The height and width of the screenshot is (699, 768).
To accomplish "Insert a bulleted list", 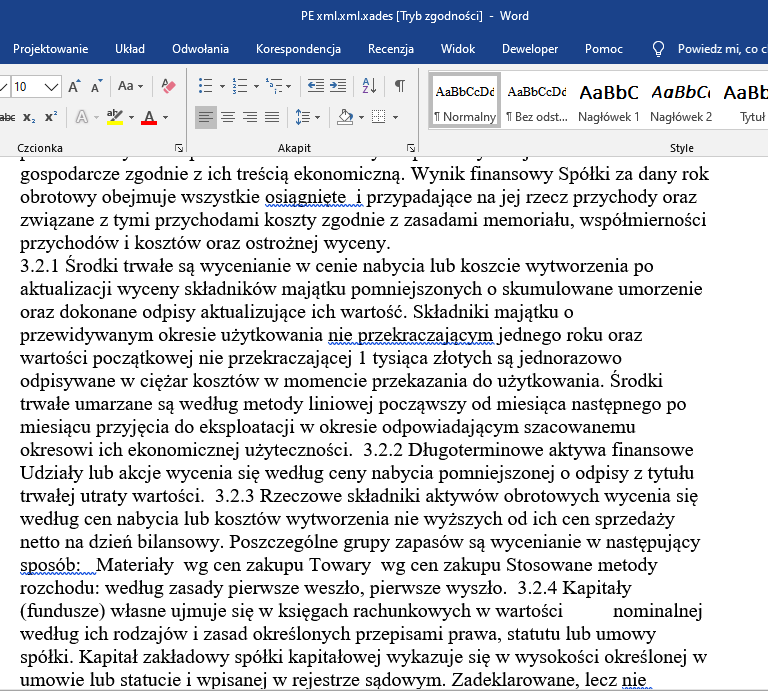I will point(205,87).
